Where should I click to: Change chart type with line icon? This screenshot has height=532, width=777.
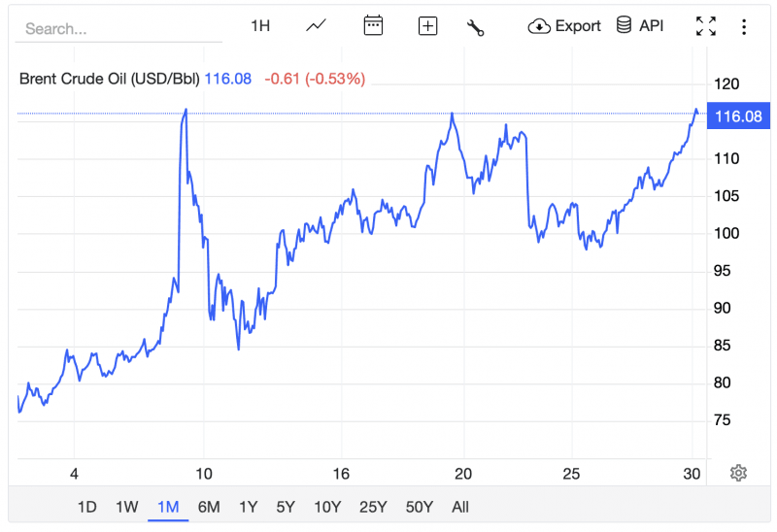[x=317, y=26]
